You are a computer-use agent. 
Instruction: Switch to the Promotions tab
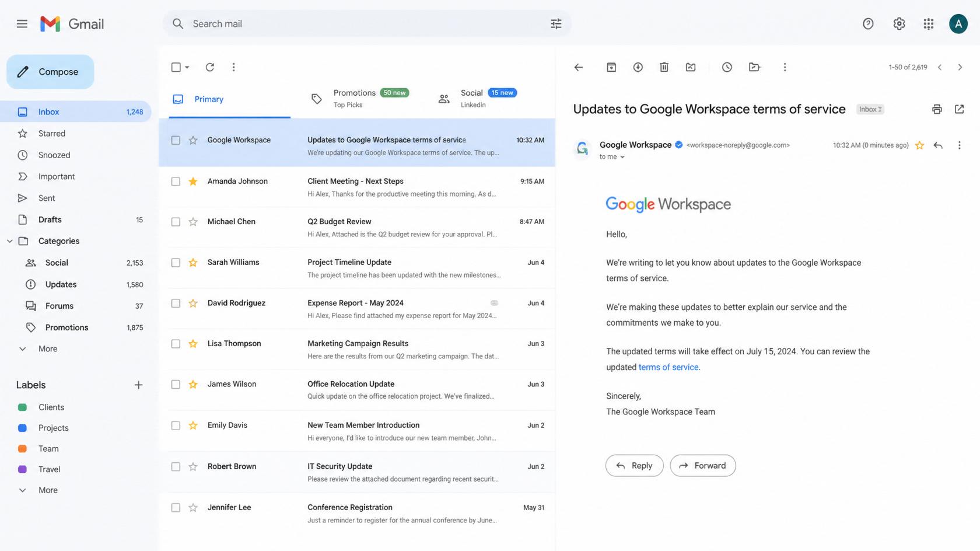(360, 99)
